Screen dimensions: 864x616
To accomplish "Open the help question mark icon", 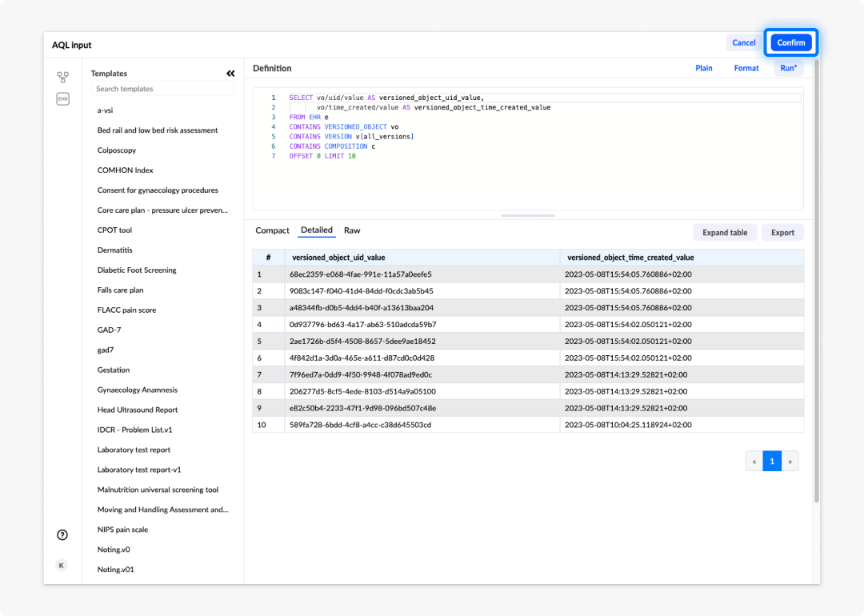I will (62, 535).
